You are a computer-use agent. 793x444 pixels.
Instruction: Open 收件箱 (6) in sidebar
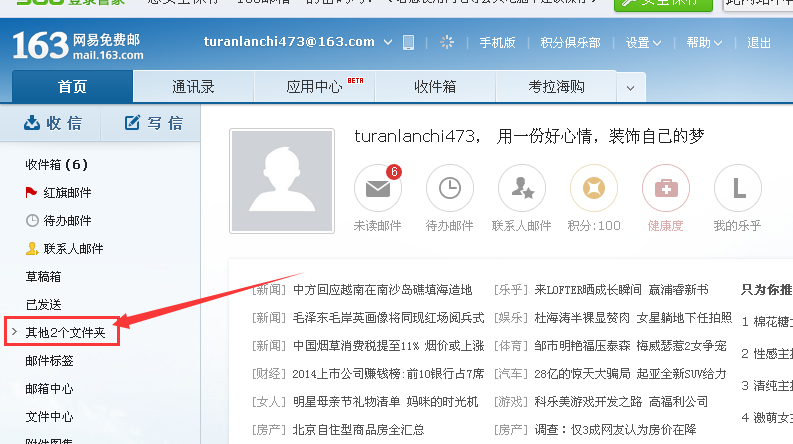pos(57,165)
